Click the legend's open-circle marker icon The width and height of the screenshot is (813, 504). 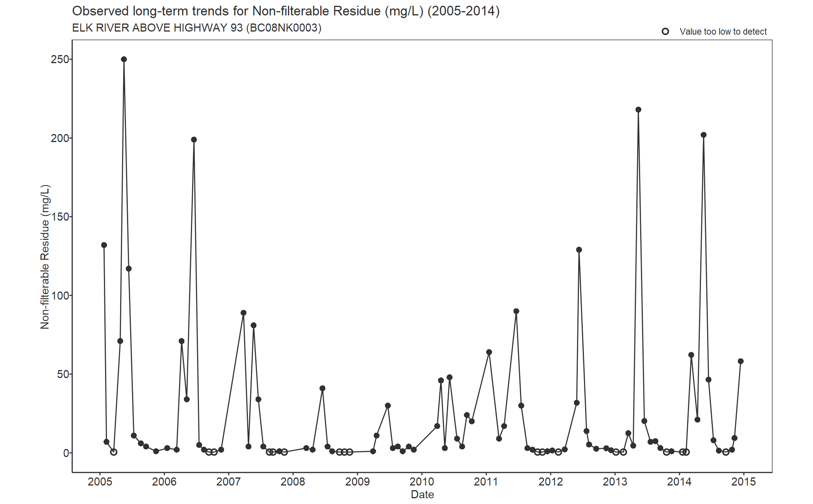(665, 32)
